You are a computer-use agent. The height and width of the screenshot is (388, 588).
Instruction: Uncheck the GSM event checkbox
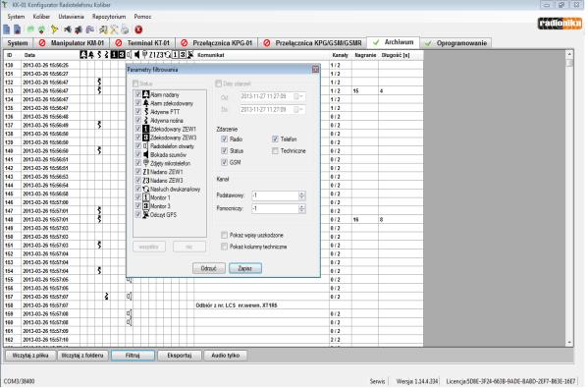(224, 162)
